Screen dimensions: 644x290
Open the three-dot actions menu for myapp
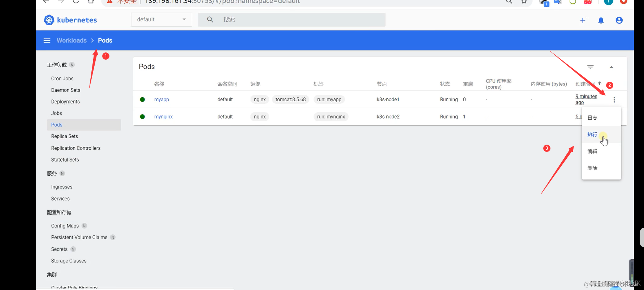point(614,100)
